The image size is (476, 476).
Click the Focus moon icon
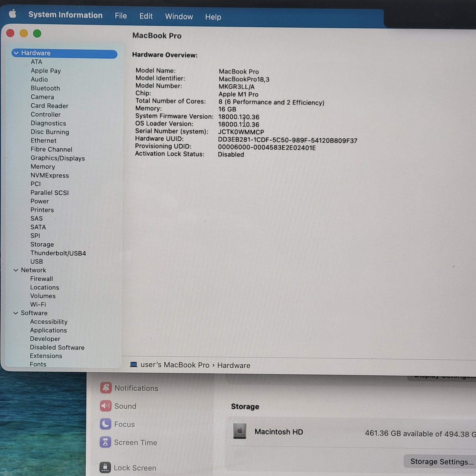(105, 424)
